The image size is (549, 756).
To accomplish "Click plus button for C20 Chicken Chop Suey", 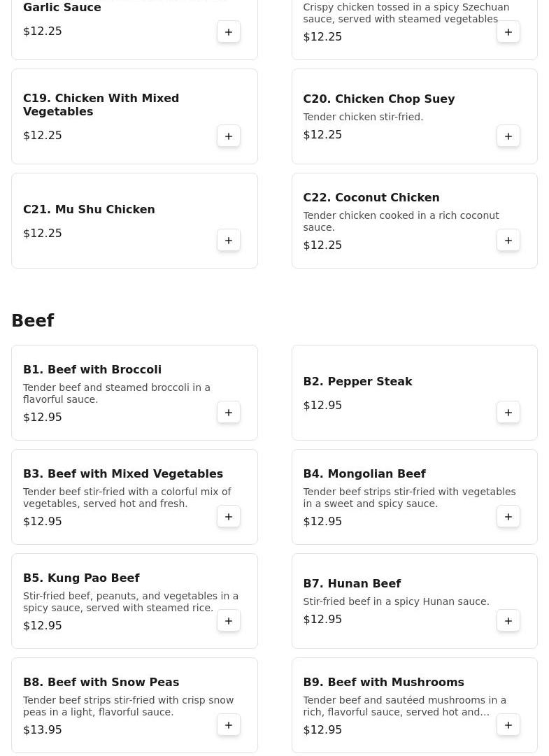I will (508, 136).
